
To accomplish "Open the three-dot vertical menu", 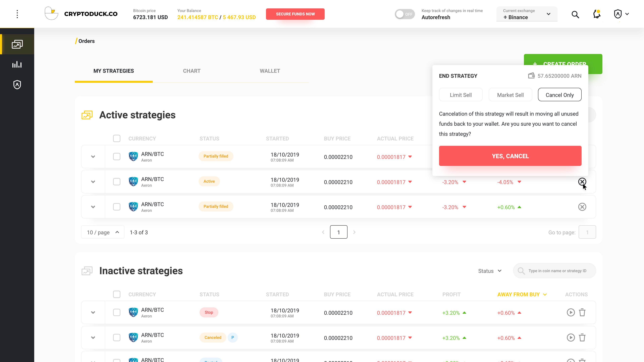I will 17,14.
